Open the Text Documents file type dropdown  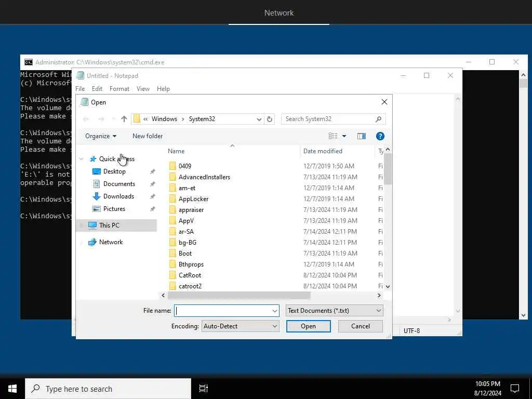[x=335, y=311]
